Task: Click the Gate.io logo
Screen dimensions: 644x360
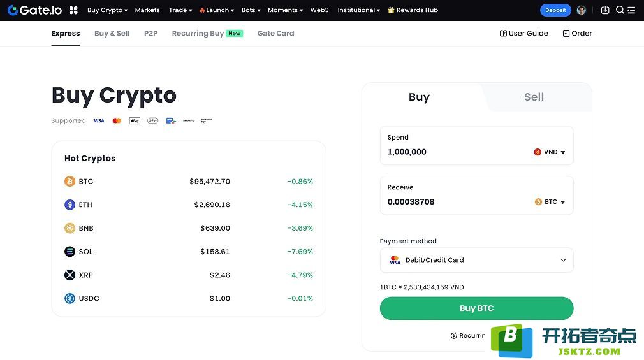Action: [35, 10]
